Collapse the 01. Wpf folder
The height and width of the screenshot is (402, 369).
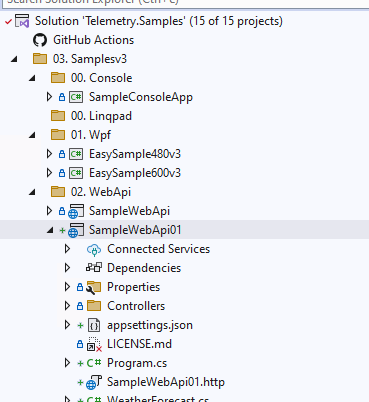click(x=32, y=135)
